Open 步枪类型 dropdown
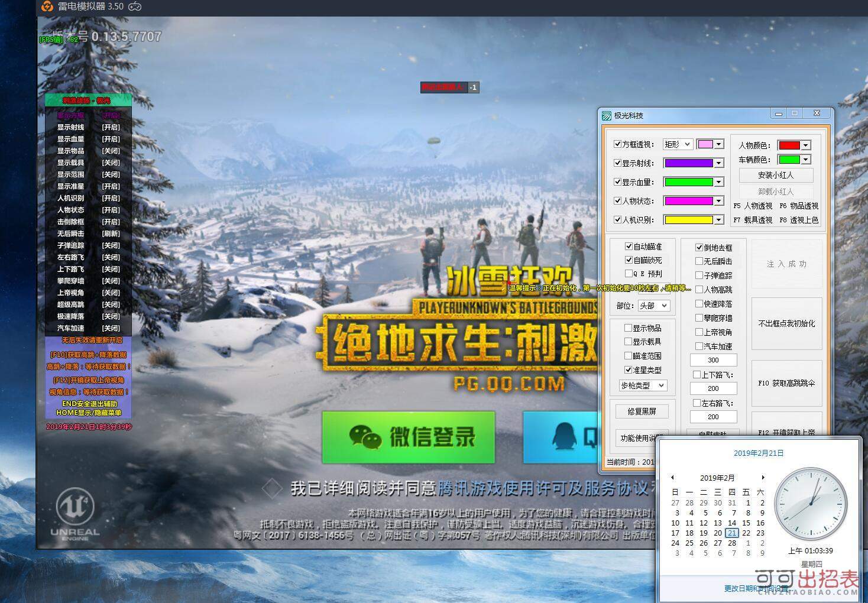 (643, 385)
